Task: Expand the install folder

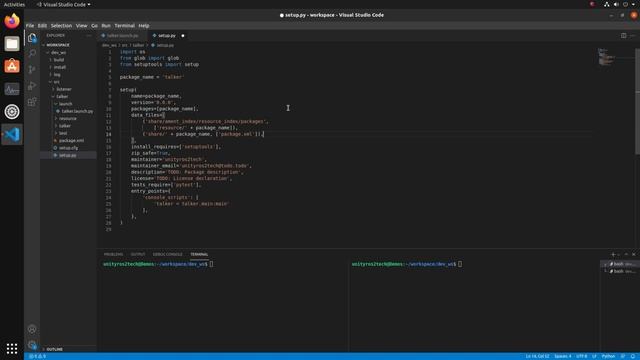Action: 60,67
